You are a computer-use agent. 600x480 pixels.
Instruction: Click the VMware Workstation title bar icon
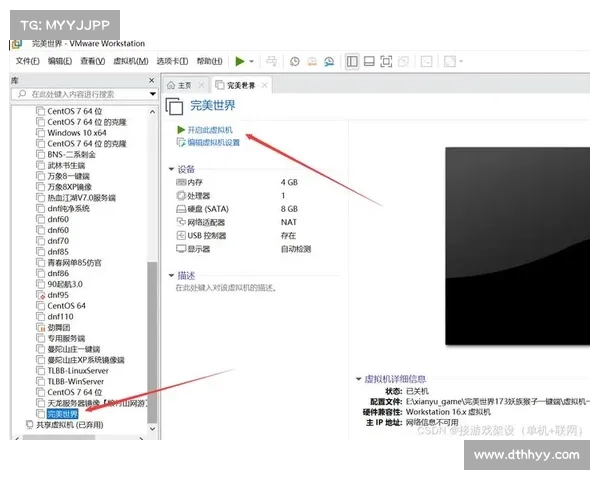(x=16, y=44)
